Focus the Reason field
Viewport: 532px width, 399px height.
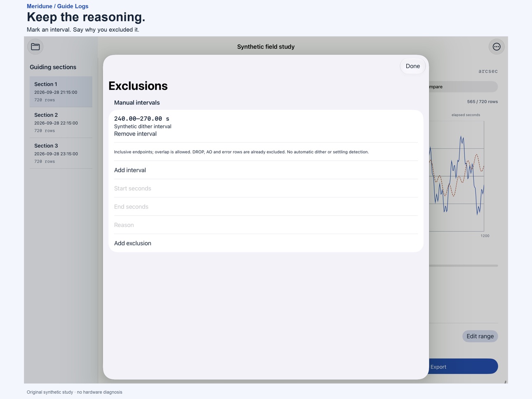(x=266, y=225)
